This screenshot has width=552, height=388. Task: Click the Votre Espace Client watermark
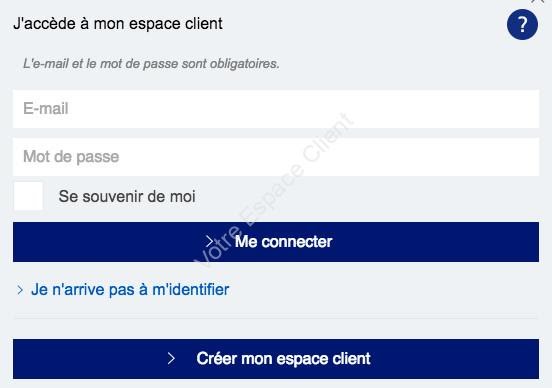273,192
